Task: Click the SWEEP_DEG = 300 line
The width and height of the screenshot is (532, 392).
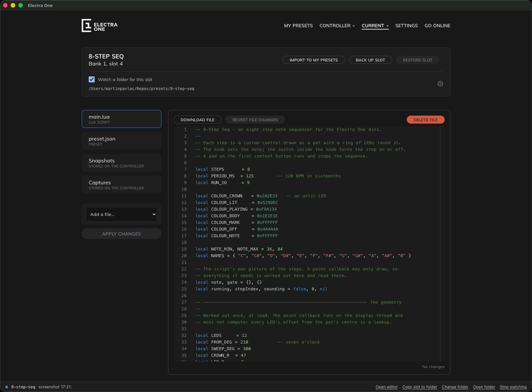Action: click(x=223, y=349)
